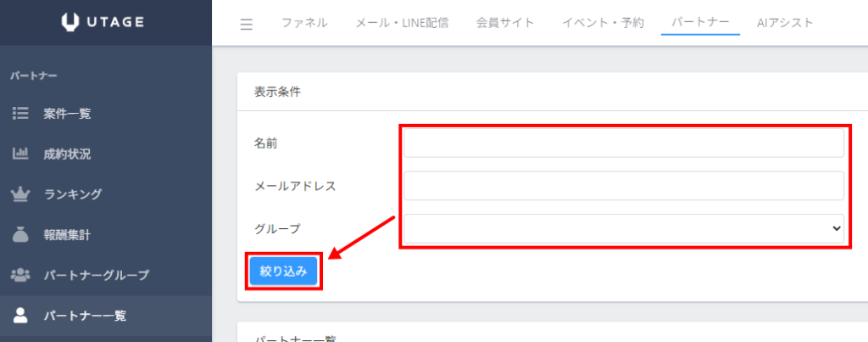This screenshot has width=868, height=342.
Task: Toggle the hamburger menu icon
Action: click(x=247, y=24)
